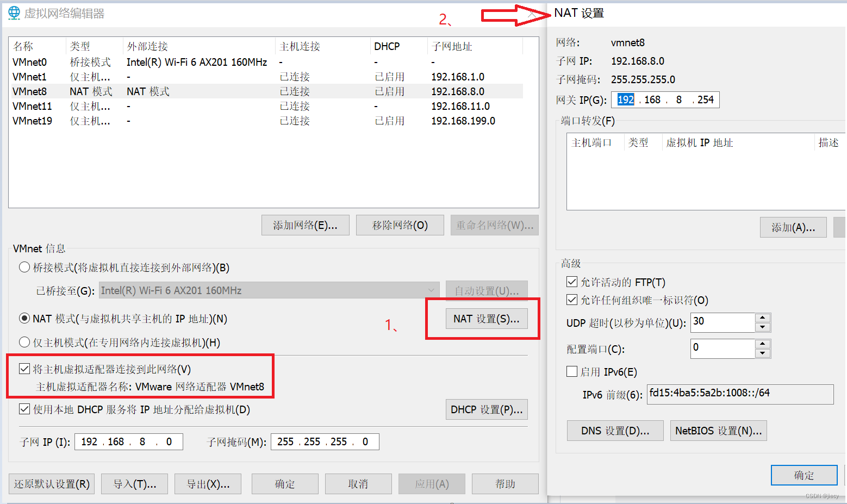
Task: Click the 子网掩码(M) input field
Action: (x=325, y=441)
